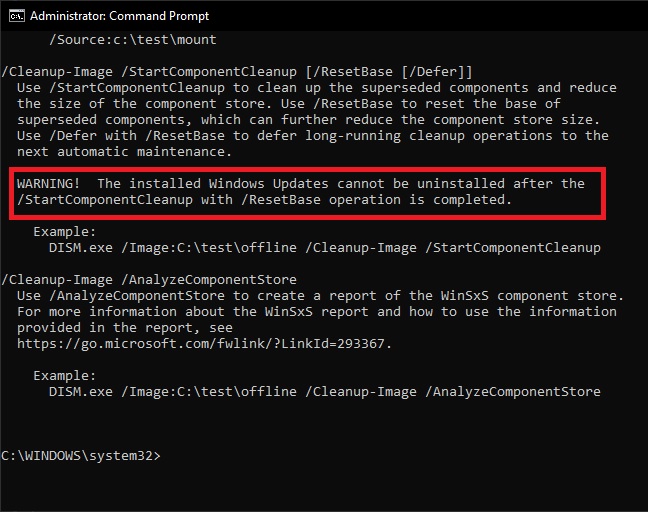The width and height of the screenshot is (648, 512).
Task: Click the C:\WINDOWS\system32> prompt line
Action: [x=80, y=455]
